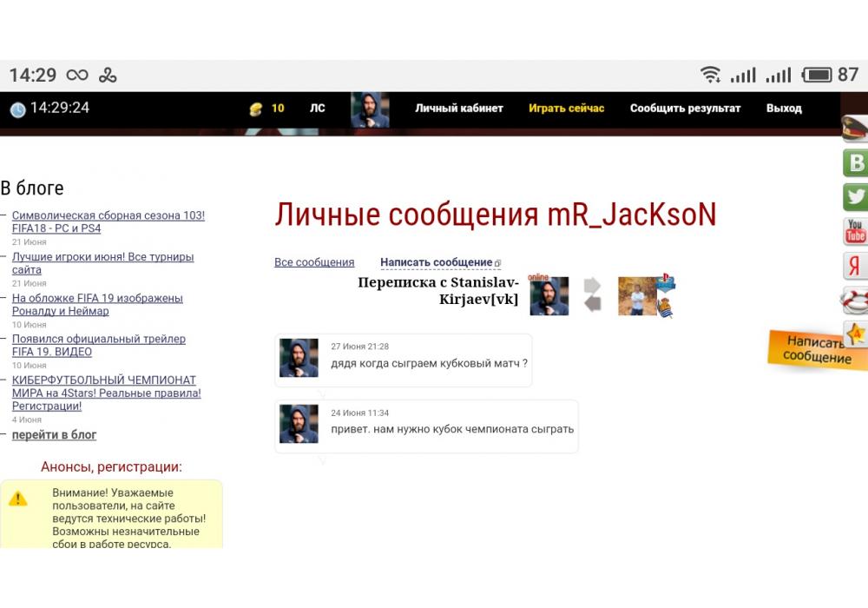Image resolution: width=868 pixels, height=608 pixels.
Task: Follow the перейти в блог link
Action: [x=54, y=434]
